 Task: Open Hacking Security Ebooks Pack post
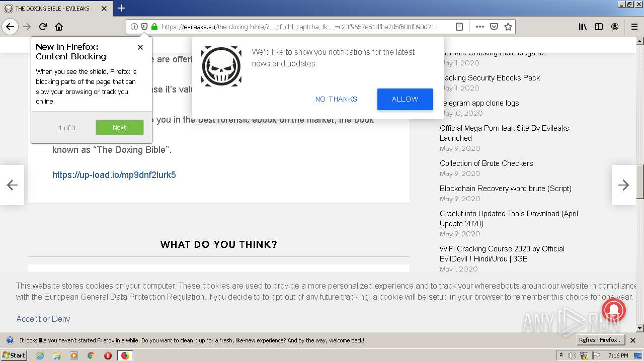490,78
